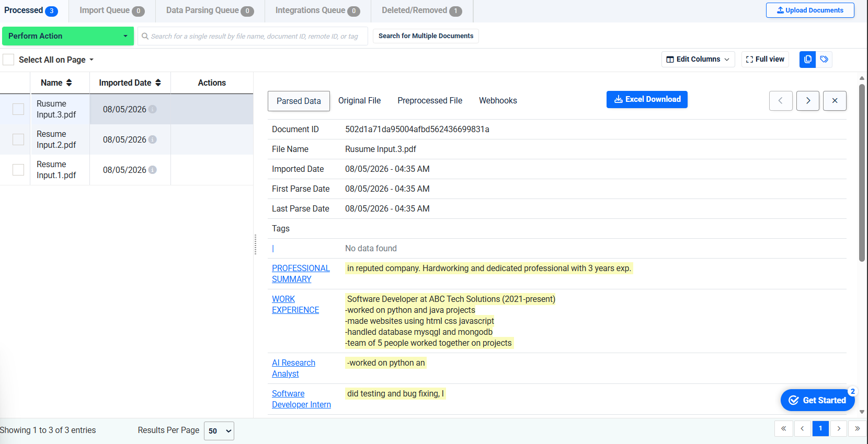Open AI Research Analyst field link
This screenshot has width=868, height=444.
(293, 368)
